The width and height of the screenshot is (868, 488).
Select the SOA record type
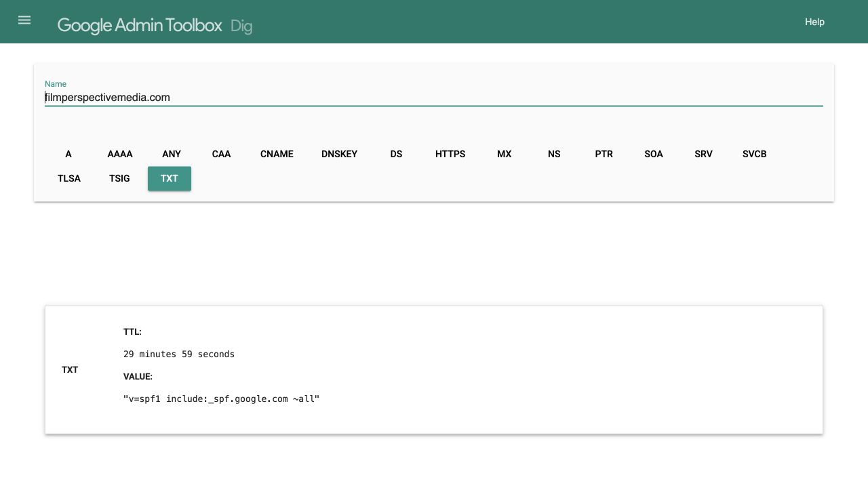(x=654, y=154)
